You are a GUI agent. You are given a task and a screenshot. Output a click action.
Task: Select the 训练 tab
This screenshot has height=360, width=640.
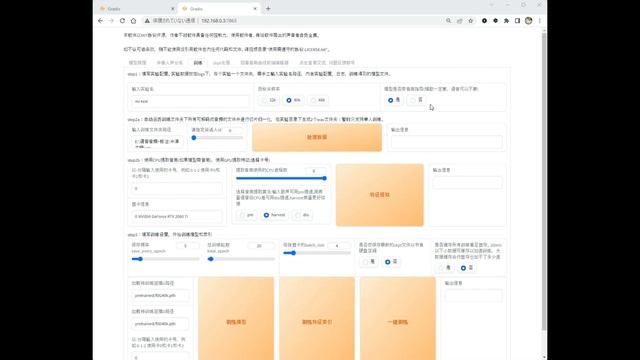(x=198, y=63)
